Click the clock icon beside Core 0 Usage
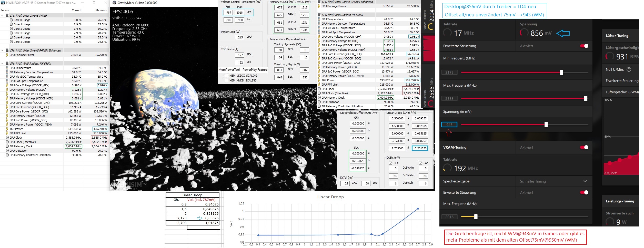Image resolution: width=644 pixels, height=248 pixels. tap(11, 20)
